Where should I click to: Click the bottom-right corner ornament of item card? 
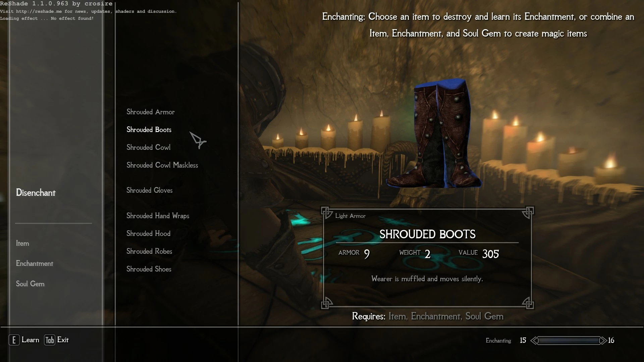click(x=528, y=303)
